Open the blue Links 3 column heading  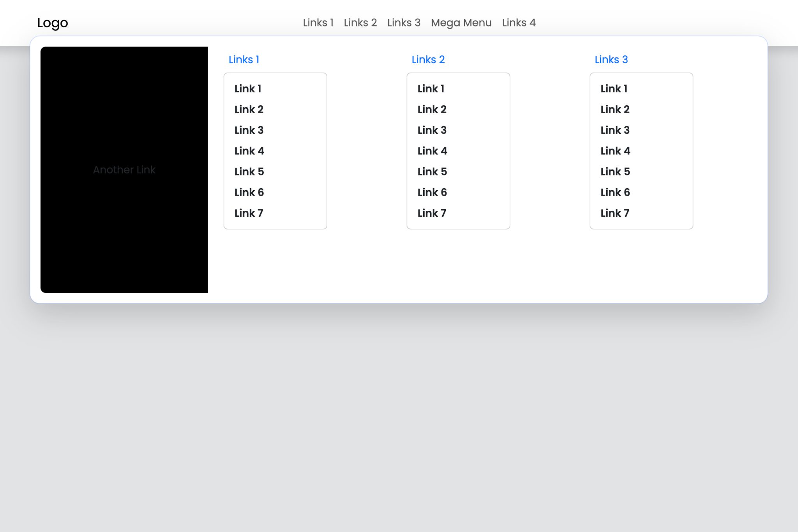[611, 59]
